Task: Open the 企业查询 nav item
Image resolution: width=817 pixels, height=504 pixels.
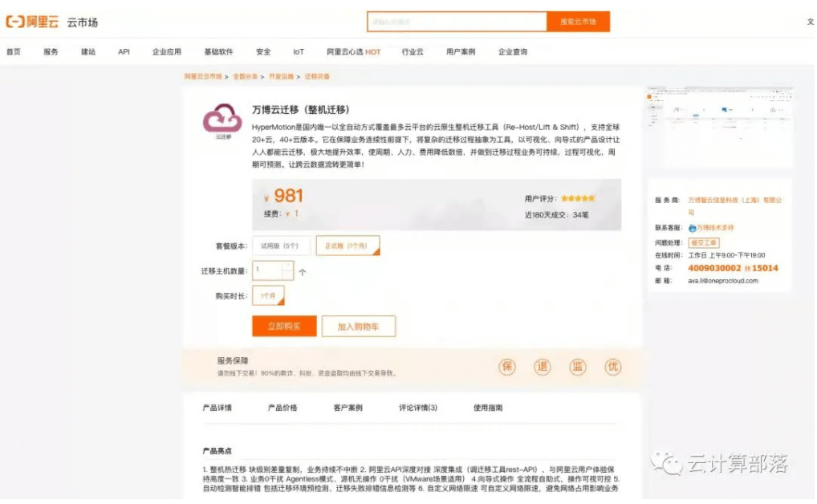Action: 513,51
